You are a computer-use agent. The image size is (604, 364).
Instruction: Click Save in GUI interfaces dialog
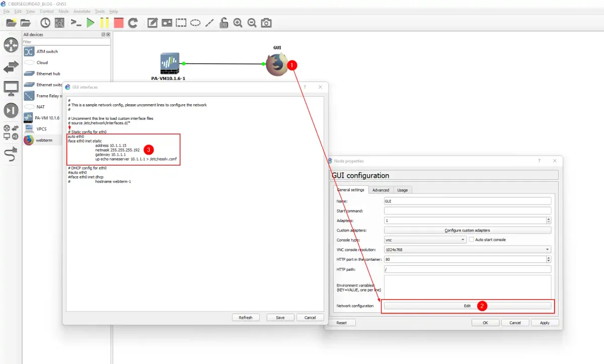pos(280,318)
